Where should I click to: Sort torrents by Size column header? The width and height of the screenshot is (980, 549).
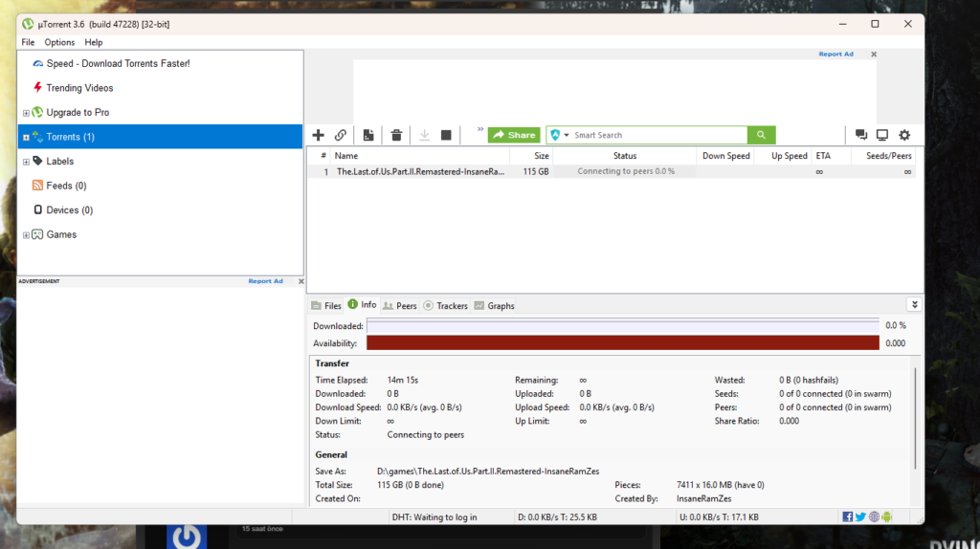pos(530,156)
